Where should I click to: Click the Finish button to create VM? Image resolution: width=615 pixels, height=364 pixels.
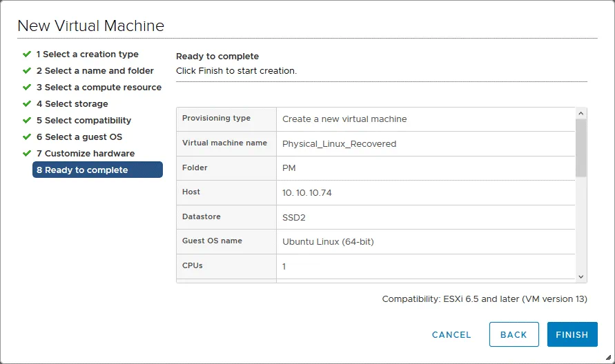pyautogui.click(x=572, y=334)
